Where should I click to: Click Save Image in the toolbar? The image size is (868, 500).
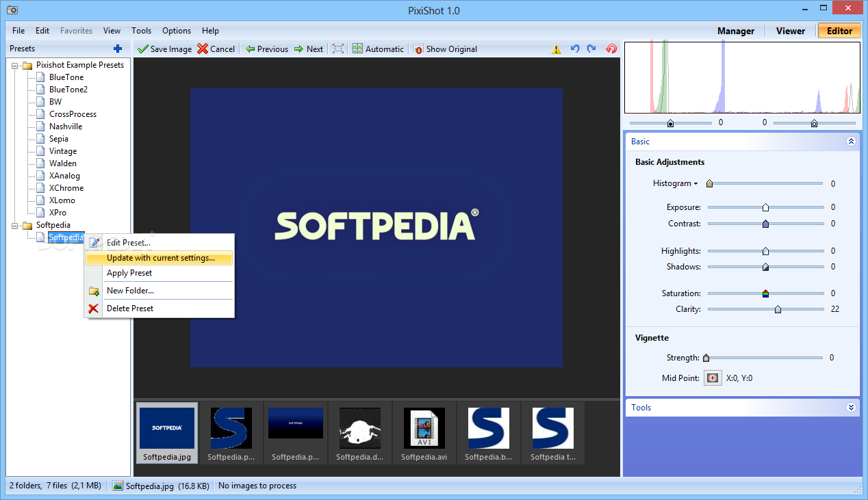[164, 49]
